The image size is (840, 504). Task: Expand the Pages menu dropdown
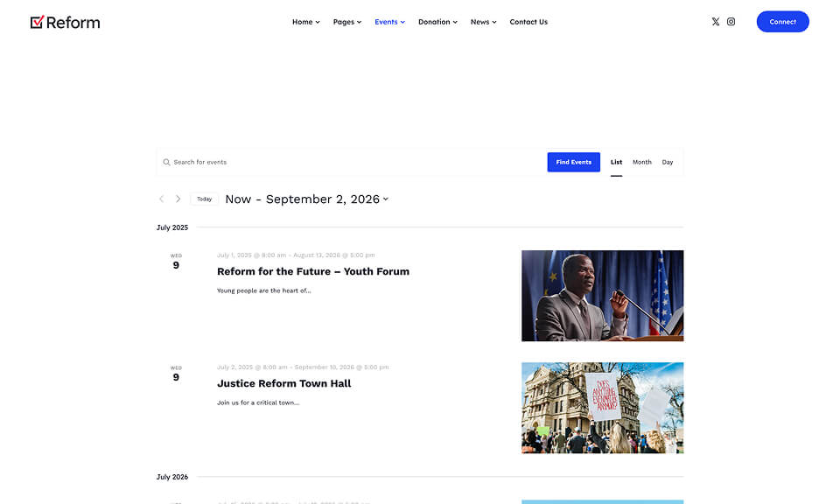point(347,22)
